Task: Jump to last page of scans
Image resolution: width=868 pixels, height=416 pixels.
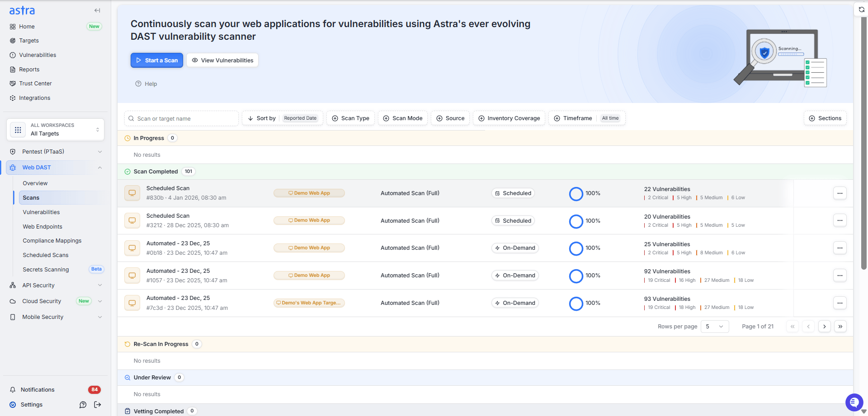Action: click(x=840, y=327)
